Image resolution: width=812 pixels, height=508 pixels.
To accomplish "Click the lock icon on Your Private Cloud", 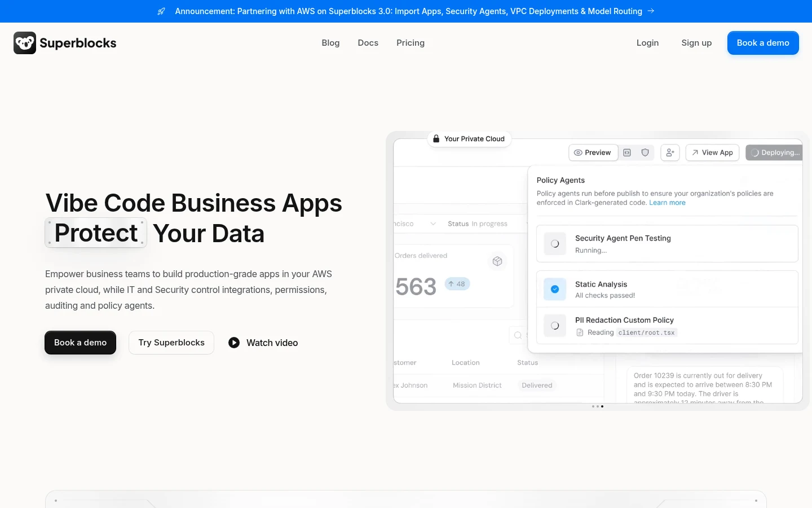I will [436, 139].
